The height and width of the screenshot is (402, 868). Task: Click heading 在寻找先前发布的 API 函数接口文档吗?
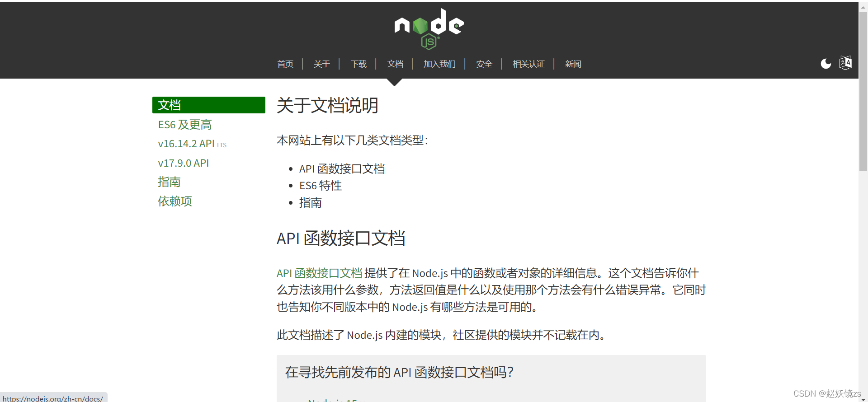pyautogui.click(x=399, y=372)
